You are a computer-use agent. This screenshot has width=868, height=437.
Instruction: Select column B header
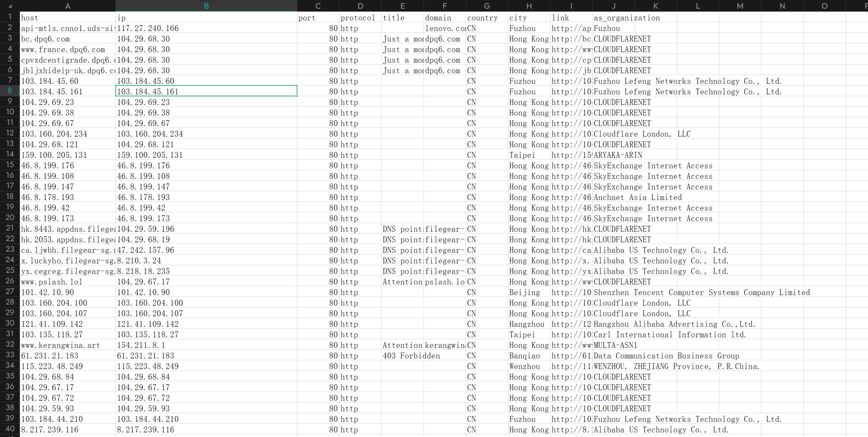206,6
